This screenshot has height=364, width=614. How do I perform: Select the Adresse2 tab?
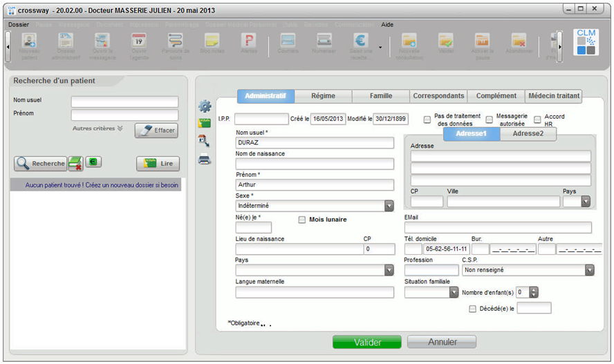[528, 134]
